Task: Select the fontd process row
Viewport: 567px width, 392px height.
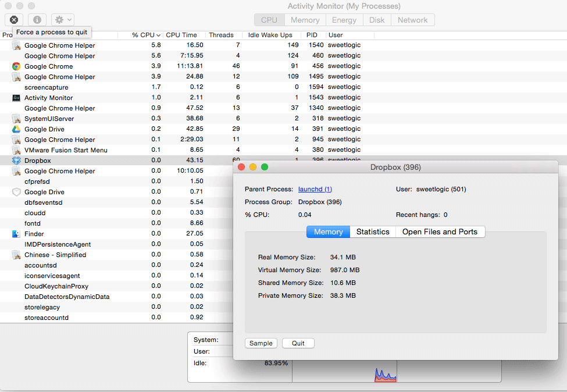Action: [x=116, y=223]
